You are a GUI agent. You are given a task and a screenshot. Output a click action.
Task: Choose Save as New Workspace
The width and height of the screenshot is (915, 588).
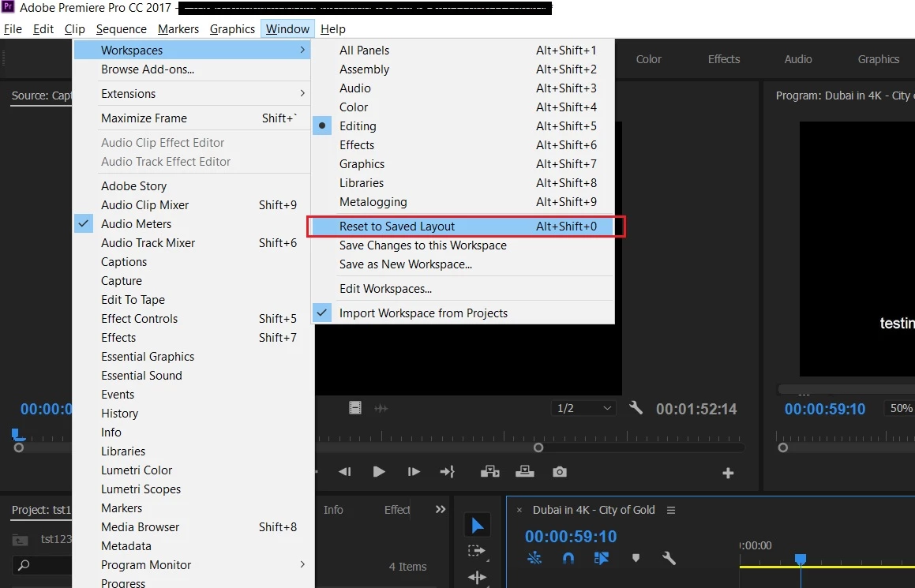coord(462,264)
